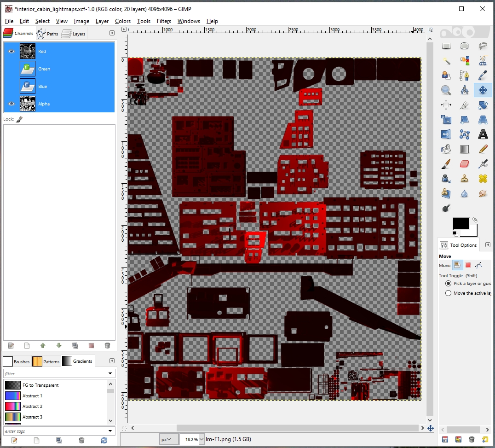Select the Rectangle Select tool
Screen dimensions: 495x448
coord(446,46)
